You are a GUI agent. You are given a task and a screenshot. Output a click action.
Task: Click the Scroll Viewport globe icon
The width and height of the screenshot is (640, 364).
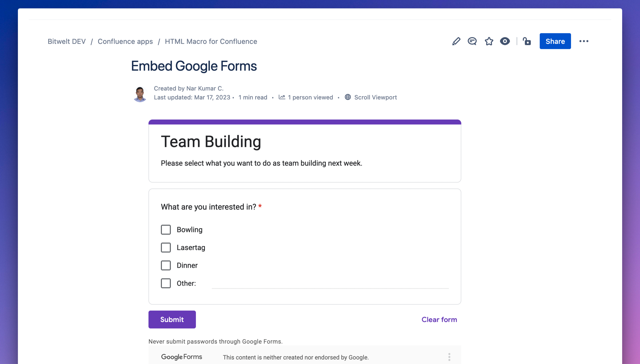click(348, 97)
